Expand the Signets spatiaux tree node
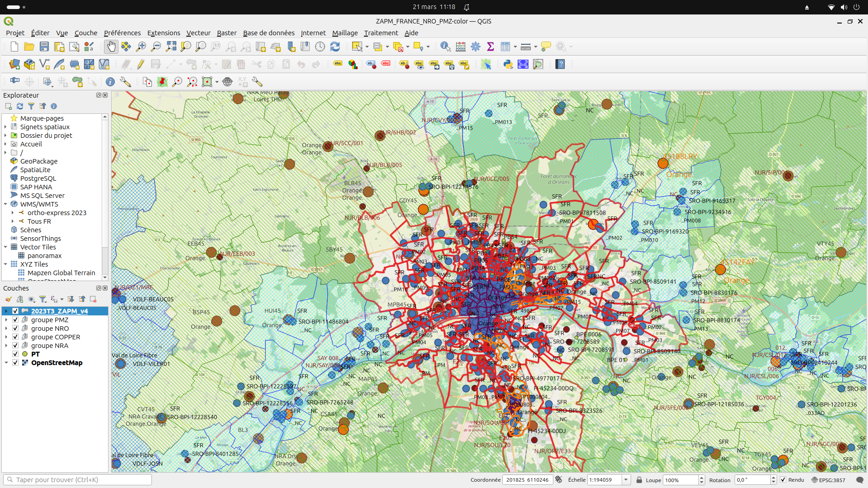 tap(6, 127)
